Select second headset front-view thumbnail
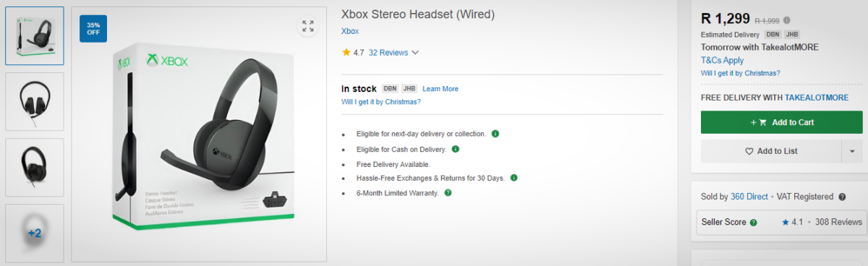The height and width of the screenshot is (266, 868). point(35,102)
